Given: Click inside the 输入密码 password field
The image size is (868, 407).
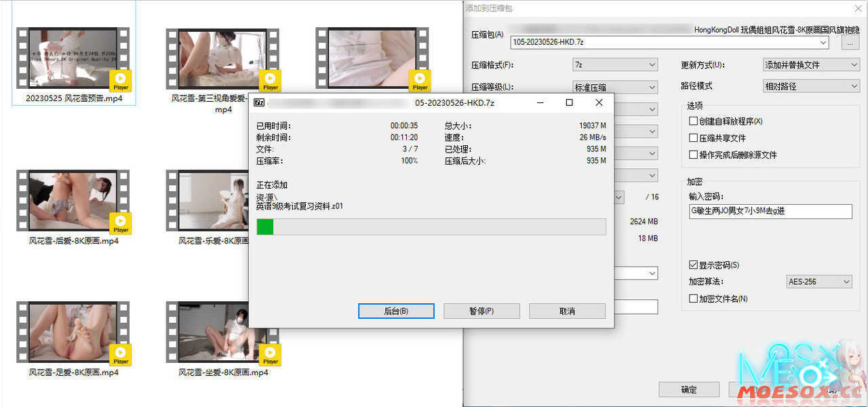Looking at the screenshot, I should pyautogui.click(x=770, y=211).
